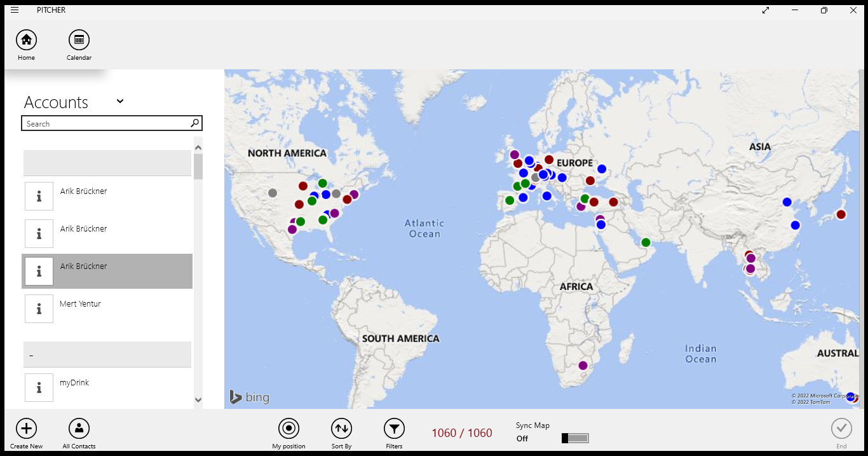The width and height of the screenshot is (868, 456).
Task: Open the Calendar icon
Action: pyautogui.click(x=79, y=40)
